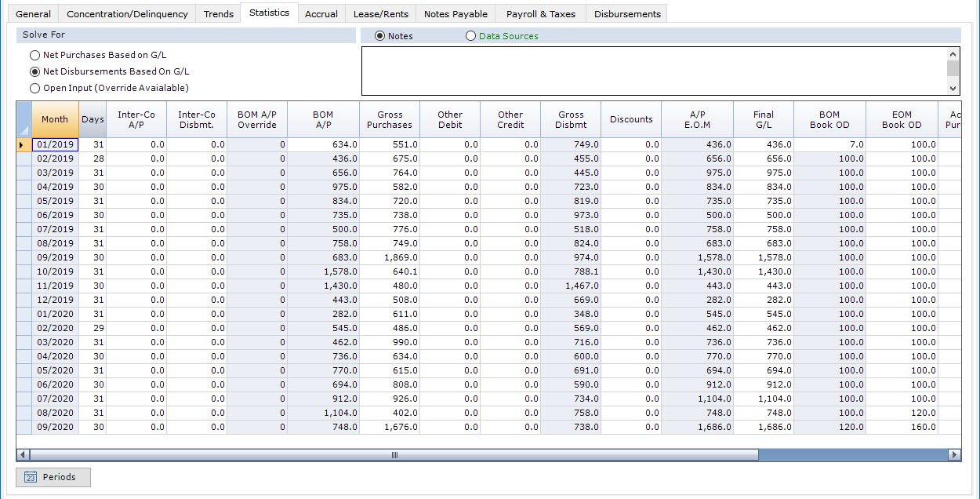Select Open Input (Override Available) option

[34, 89]
